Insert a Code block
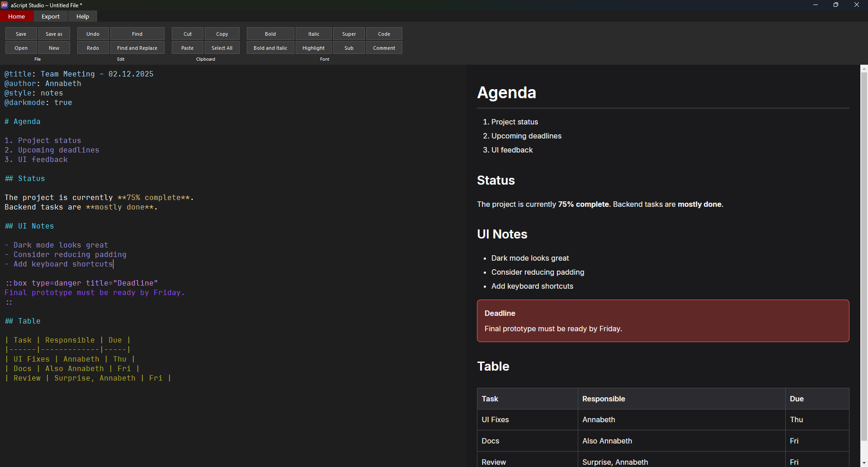The width and height of the screenshot is (868, 467). pyautogui.click(x=383, y=33)
